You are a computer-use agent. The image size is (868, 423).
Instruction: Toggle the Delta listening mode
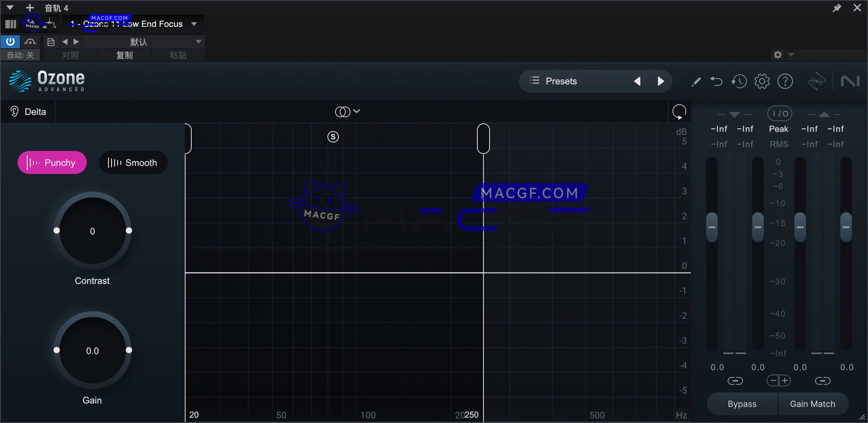point(28,111)
